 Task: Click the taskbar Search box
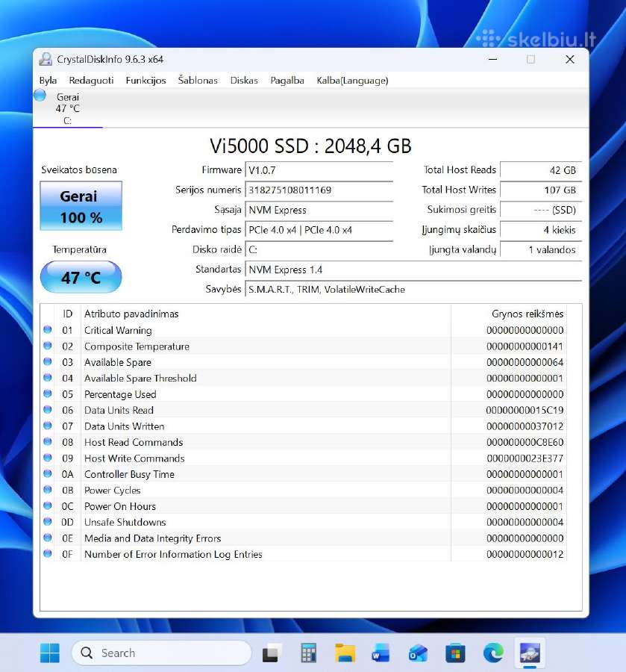(161, 653)
